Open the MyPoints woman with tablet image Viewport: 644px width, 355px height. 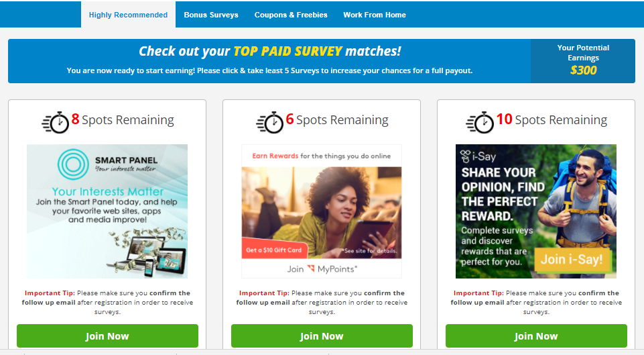click(322, 213)
